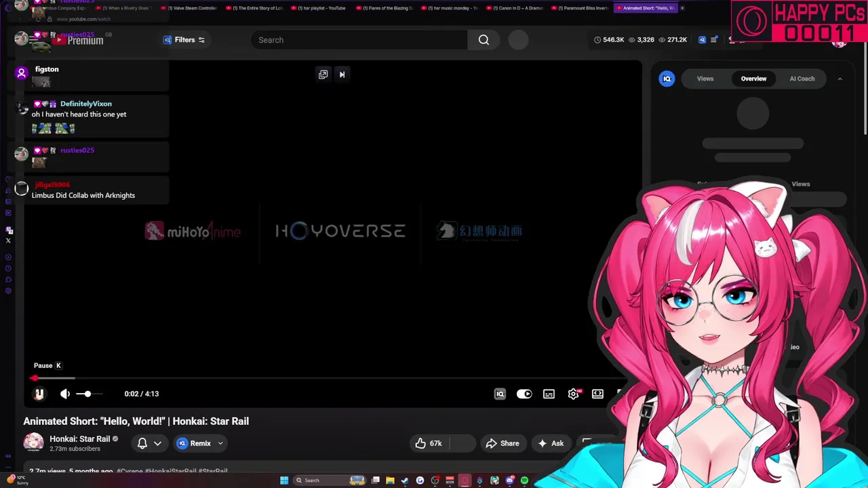Toggle subtitles/closed captions in the player
Screen dimensions: 868x488
click(549, 394)
